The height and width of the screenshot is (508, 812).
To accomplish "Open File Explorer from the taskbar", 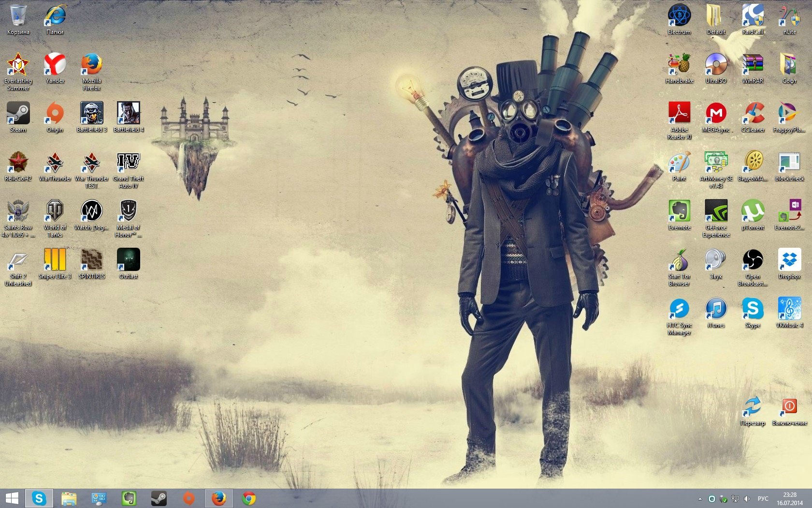I will coord(69,498).
